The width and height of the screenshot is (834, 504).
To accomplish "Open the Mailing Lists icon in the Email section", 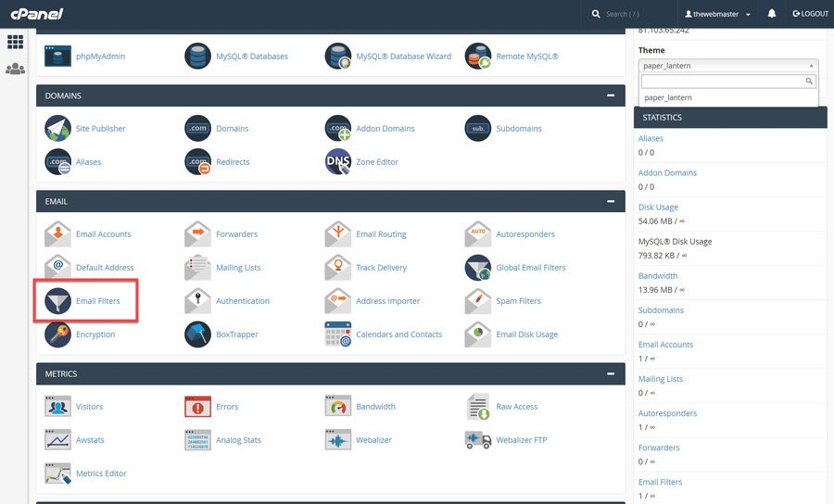I will [197, 268].
